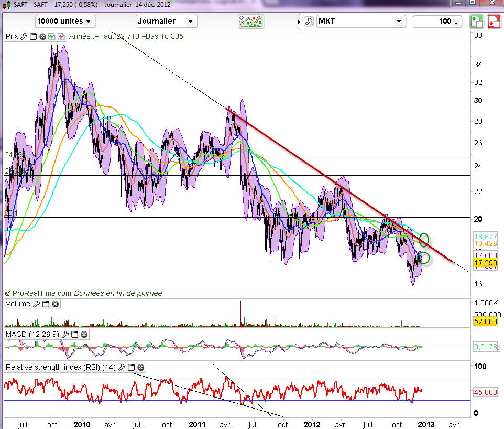Open Prix panel wrench settings
Screen dimensions: 504x429
(x=24, y=36)
